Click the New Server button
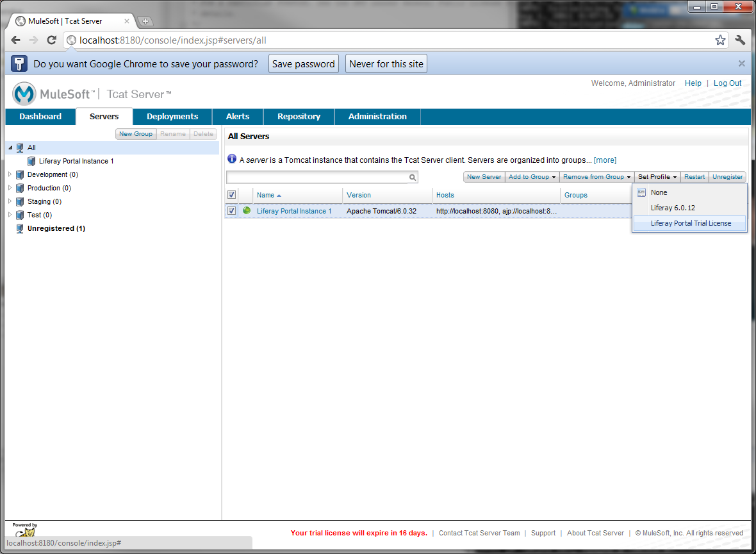Screen dimensions: 756x554 (x=484, y=177)
